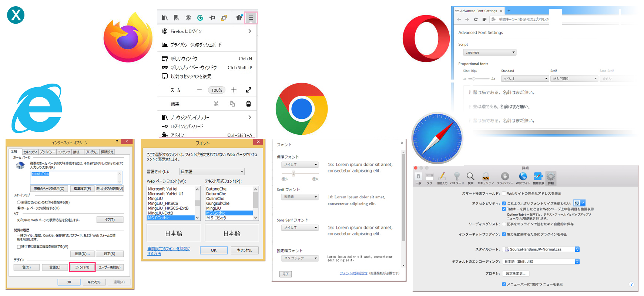Open Safari 検索 preferences pane
This screenshot has height=296, width=644.
[470, 178]
